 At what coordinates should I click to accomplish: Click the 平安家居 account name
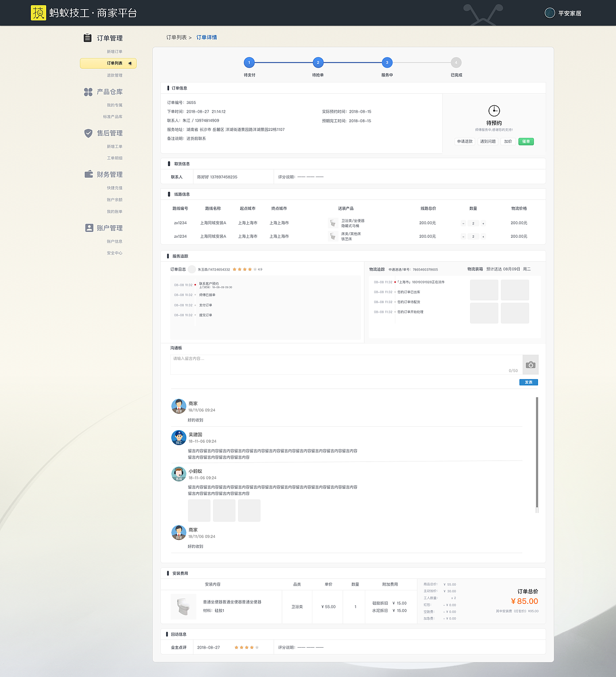[570, 13]
